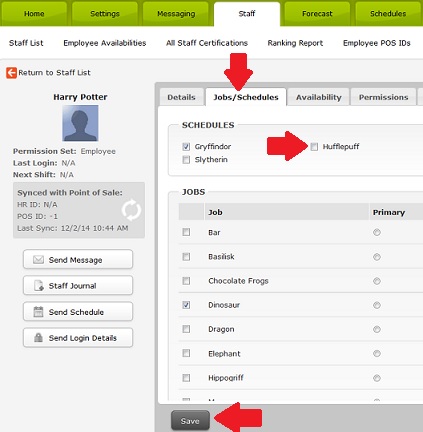Click the orange Return to Staff List arrow icon

pyautogui.click(x=11, y=73)
